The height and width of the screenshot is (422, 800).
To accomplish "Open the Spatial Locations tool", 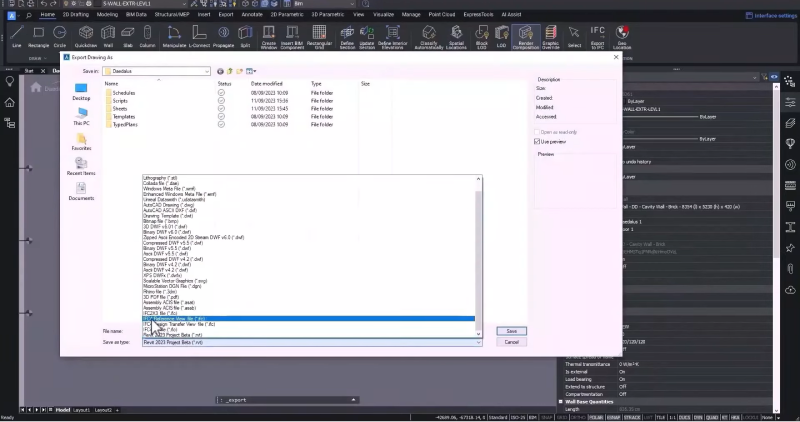I will (x=456, y=37).
